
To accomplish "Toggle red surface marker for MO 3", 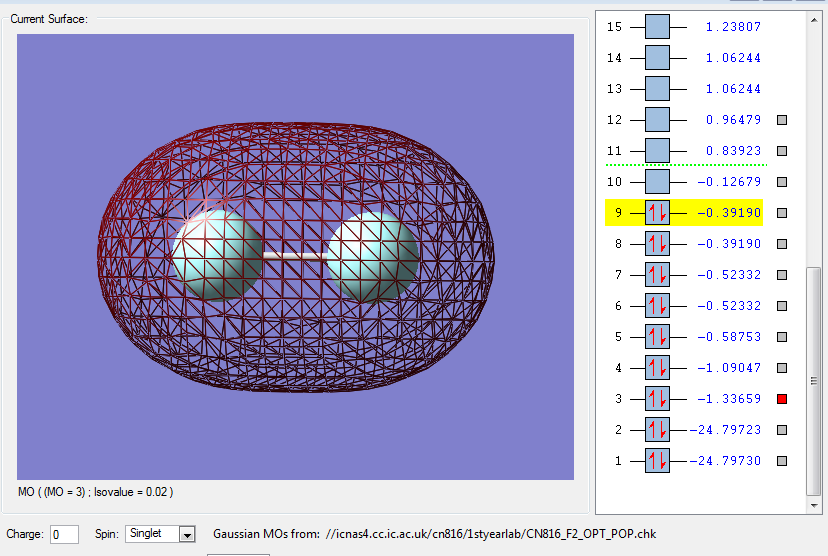I will click(783, 399).
